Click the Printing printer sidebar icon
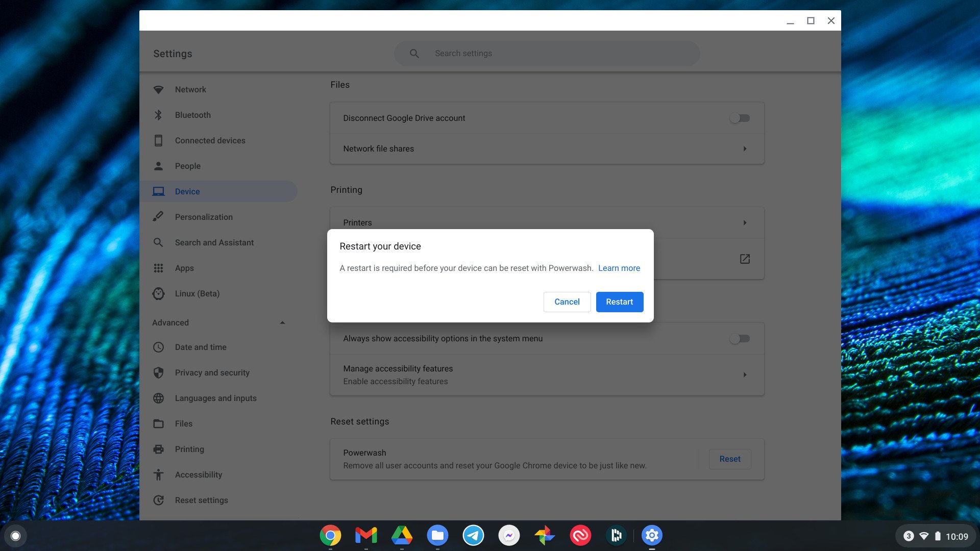Viewport: 980px width, 551px height. 158,449
